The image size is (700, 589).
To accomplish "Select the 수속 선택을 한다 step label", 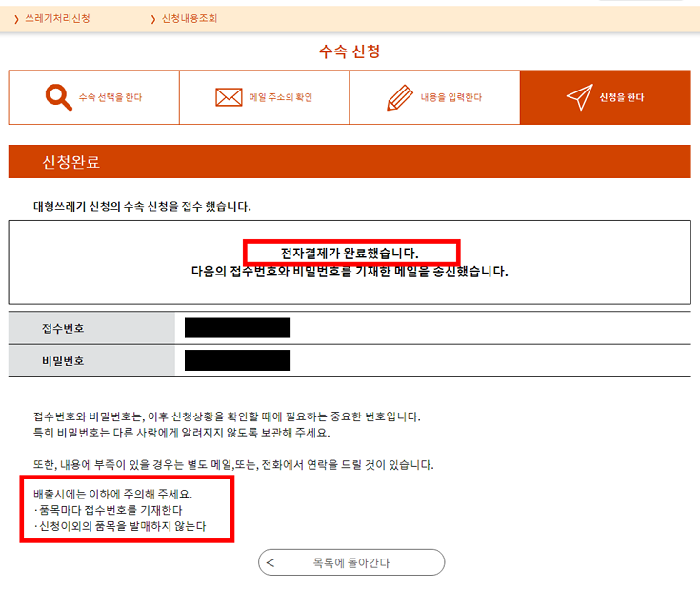I will point(110,97).
